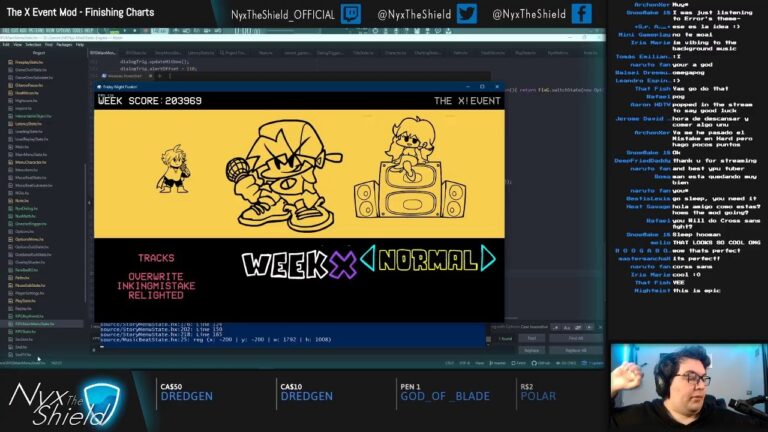Screen dimensions: 768x432
Task: Click the Friday Night Funkin window icon
Action: [98, 88]
